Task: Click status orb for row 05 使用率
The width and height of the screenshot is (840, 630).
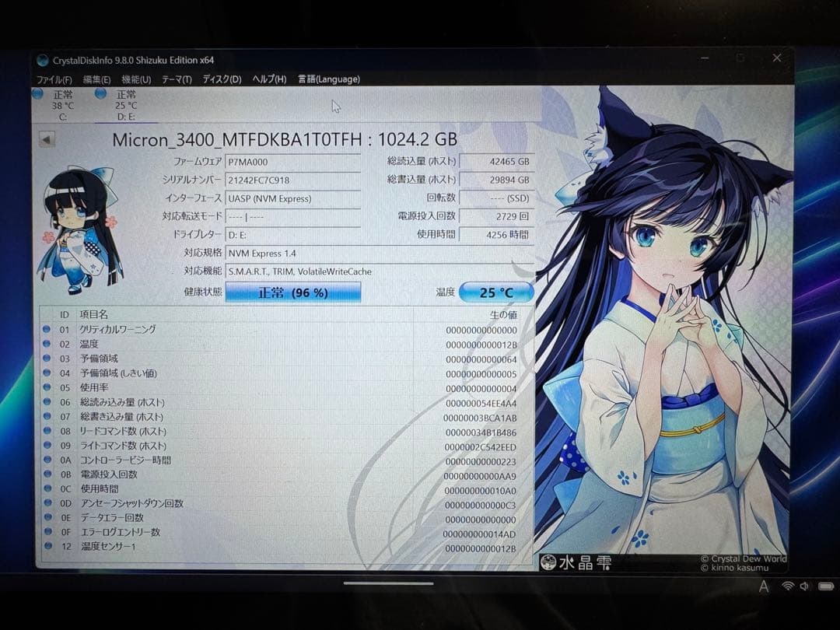Action: point(47,387)
